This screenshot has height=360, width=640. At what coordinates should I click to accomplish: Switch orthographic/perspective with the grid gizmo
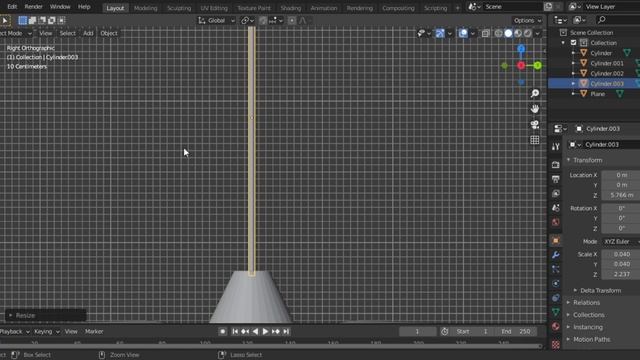pyautogui.click(x=535, y=140)
